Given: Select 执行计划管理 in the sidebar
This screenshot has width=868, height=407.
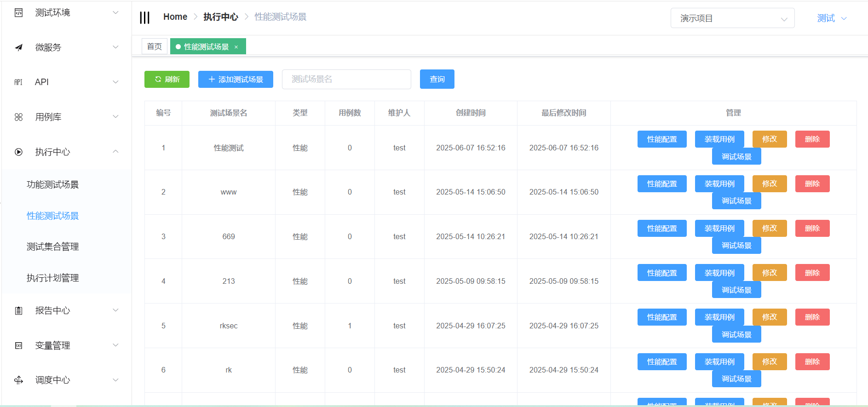Looking at the screenshot, I should (x=53, y=278).
